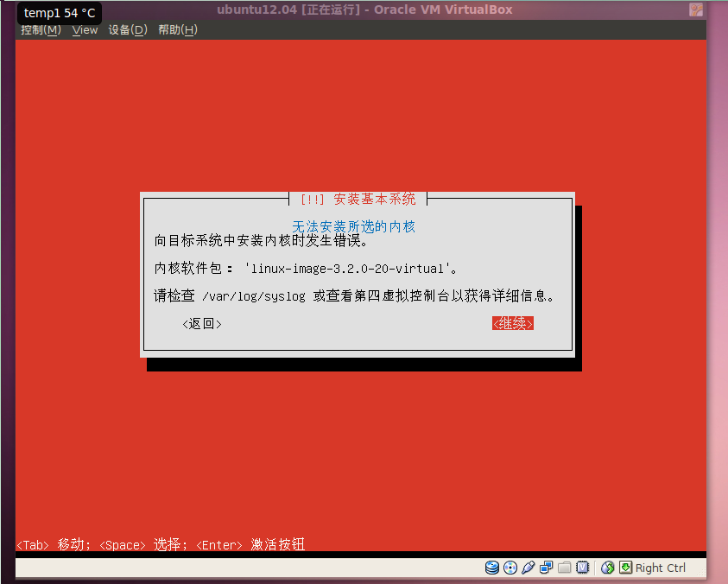This screenshot has height=584, width=728.
Task: Click the ubuntu12.04 window title bar text
Action: (x=364, y=10)
